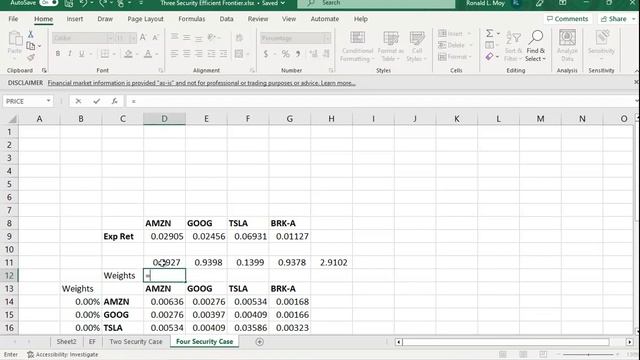Click the Align Right icon
This screenshot has height=360, width=640.
coord(199,54)
